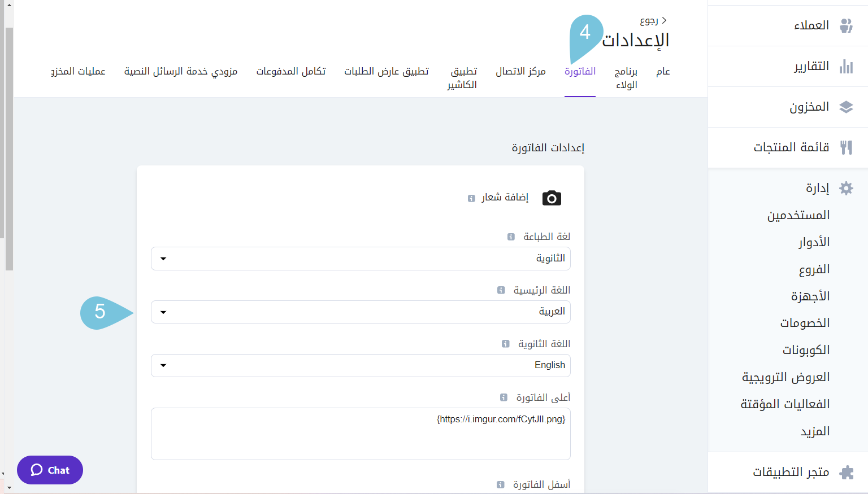This screenshot has width=868, height=494.
Task: Click info icon next to إضافة شعار
Action: [471, 198]
